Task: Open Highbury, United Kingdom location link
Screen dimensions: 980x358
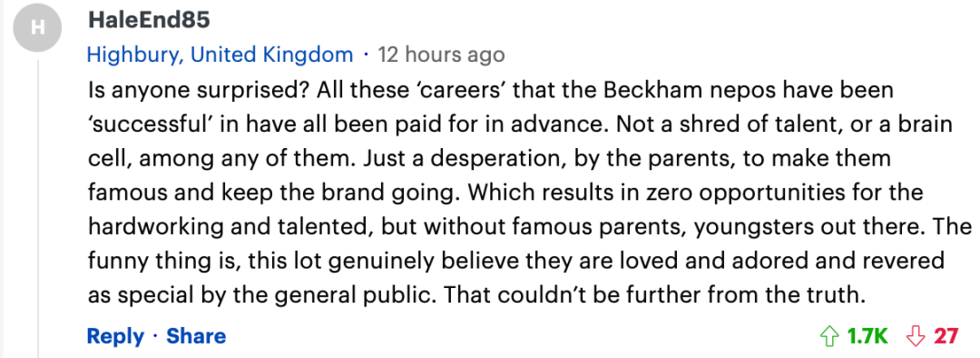Action: pyautogui.click(x=220, y=55)
